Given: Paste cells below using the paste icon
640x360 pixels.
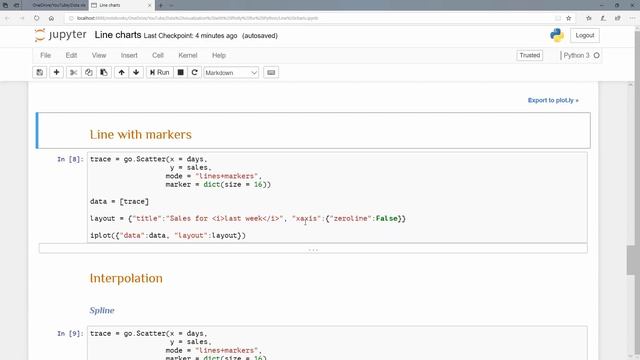Looking at the screenshot, I should (104, 73).
